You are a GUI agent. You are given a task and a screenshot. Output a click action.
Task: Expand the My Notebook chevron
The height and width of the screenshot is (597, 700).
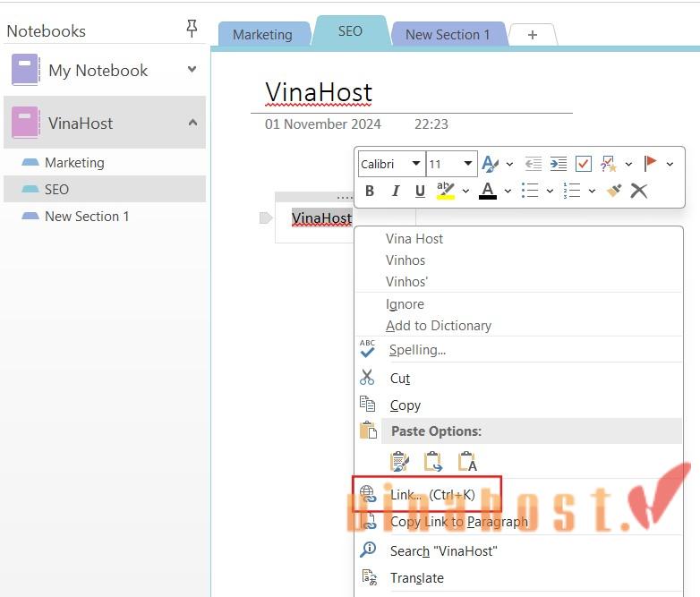pos(192,69)
